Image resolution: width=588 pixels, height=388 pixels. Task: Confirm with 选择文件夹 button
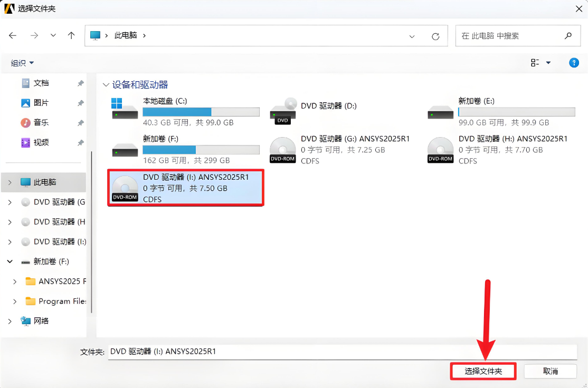point(483,371)
